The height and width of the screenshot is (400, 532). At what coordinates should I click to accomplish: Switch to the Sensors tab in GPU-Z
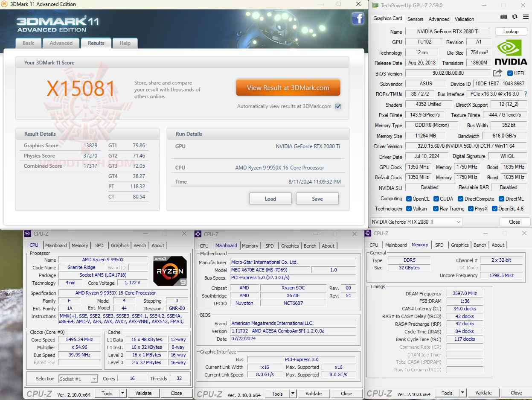click(x=415, y=19)
